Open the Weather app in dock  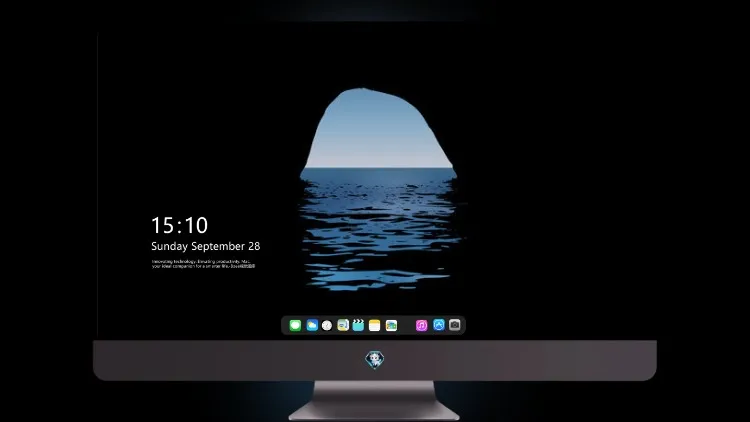coord(312,325)
